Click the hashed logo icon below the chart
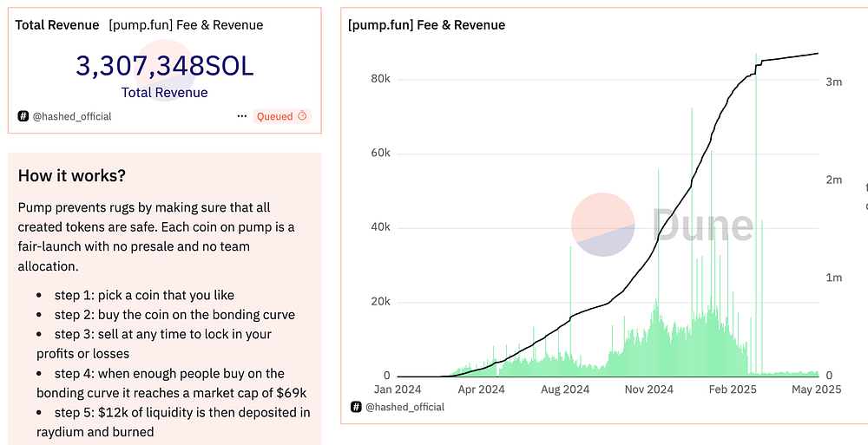The image size is (868, 445). tap(356, 406)
